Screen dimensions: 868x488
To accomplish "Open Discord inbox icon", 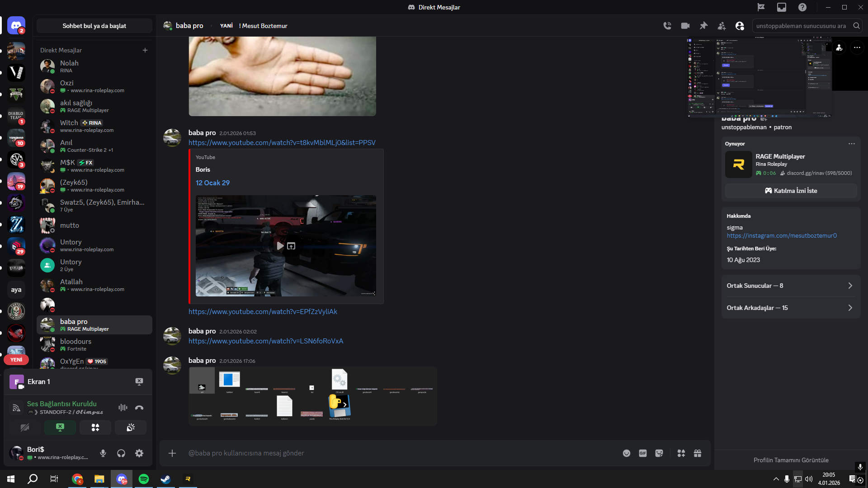I will click(x=782, y=7).
